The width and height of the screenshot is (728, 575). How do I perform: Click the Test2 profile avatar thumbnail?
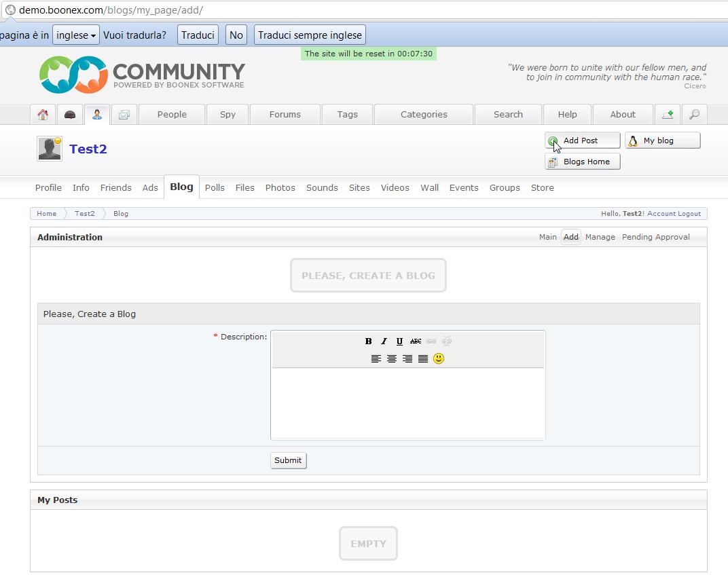coord(49,149)
